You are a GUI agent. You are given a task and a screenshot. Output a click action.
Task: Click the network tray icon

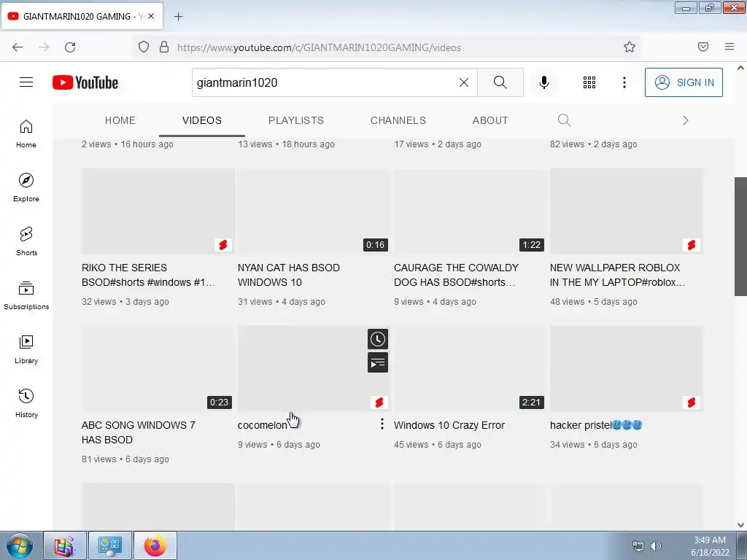pos(638,546)
